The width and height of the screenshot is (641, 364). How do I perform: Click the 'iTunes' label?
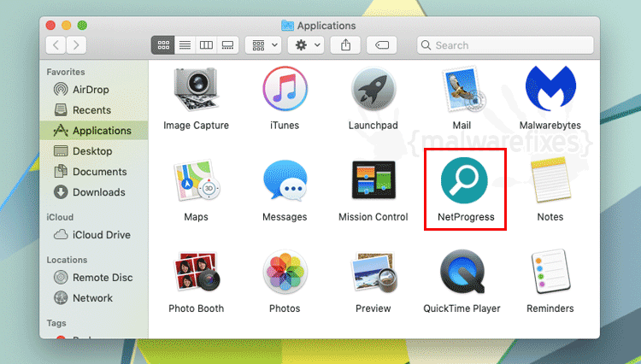click(x=285, y=126)
